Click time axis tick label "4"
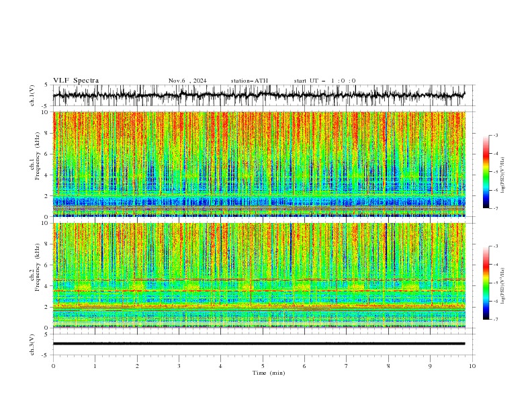The height and width of the screenshot is (411, 532). click(220, 366)
